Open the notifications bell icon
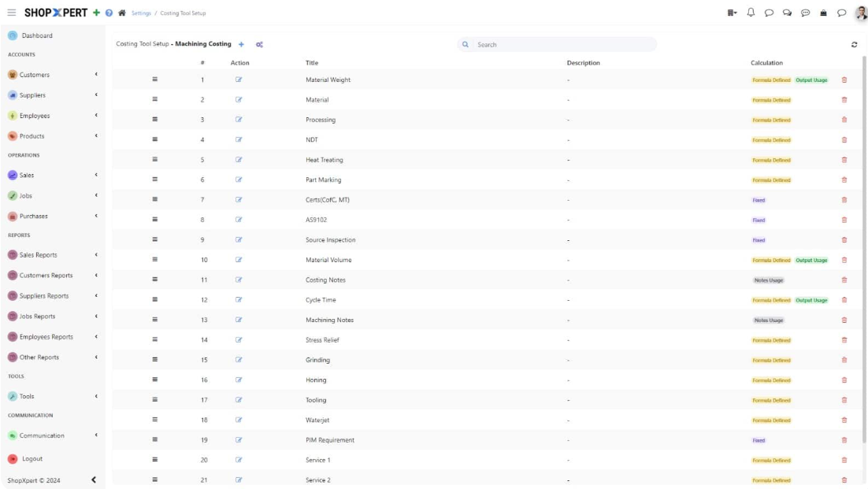Screen dimensions: 868x489 [x=751, y=12]
